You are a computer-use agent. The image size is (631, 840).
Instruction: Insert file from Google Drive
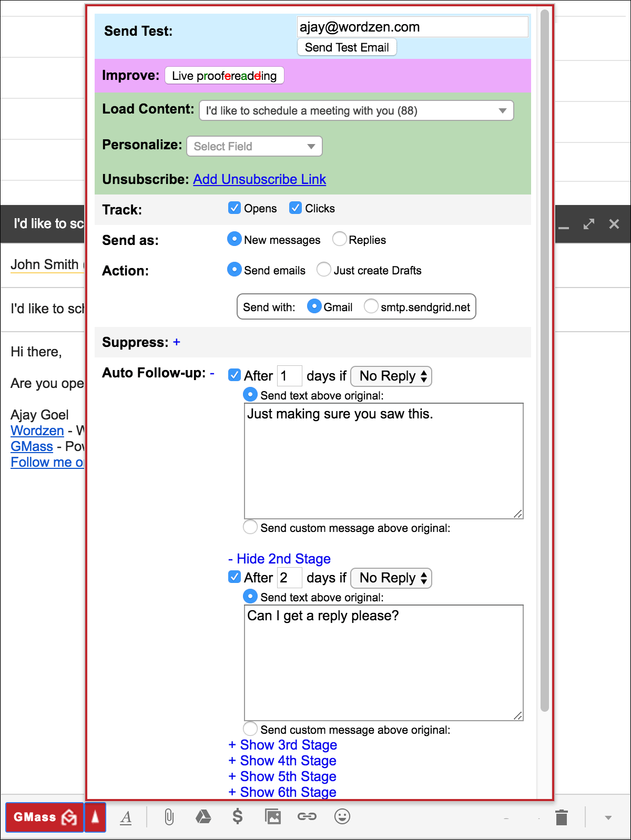point(203,816)
